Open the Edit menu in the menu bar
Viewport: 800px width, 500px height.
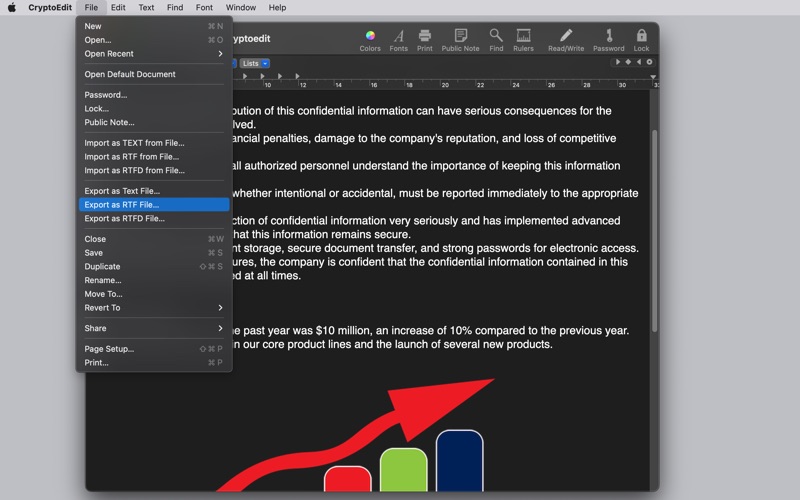[x=118, y=8]
